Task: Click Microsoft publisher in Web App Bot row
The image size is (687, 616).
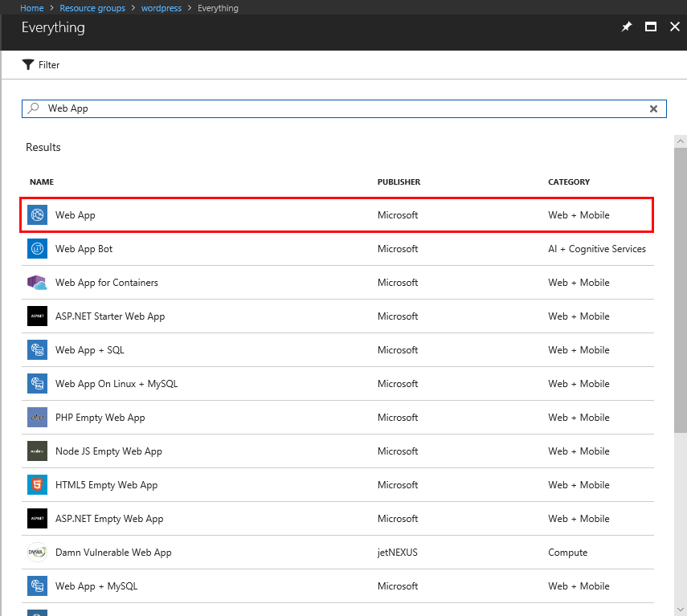Action: point(398,249)
